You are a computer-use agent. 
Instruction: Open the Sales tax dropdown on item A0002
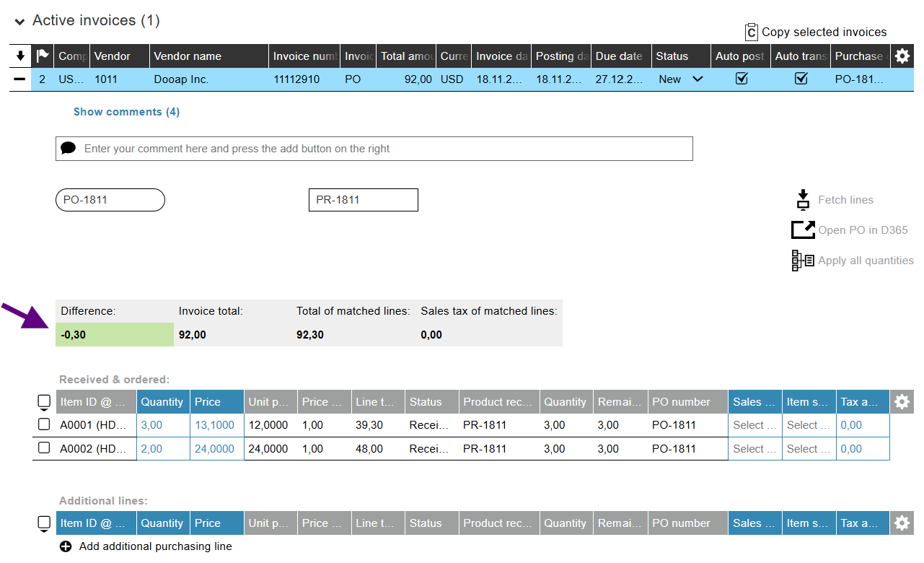754,448
